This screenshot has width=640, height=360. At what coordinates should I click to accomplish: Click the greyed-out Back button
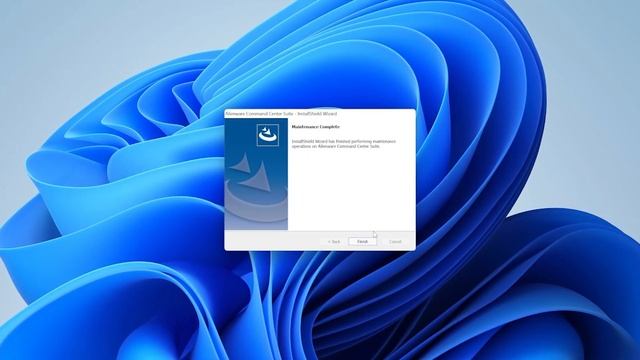(x=334, y=242)
